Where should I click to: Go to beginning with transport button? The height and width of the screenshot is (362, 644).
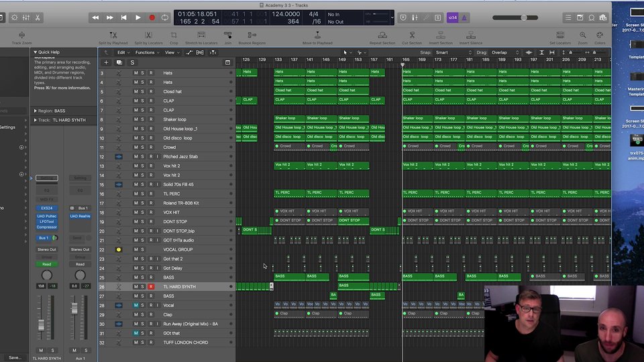pyautogui.click(x=123, y=17)
